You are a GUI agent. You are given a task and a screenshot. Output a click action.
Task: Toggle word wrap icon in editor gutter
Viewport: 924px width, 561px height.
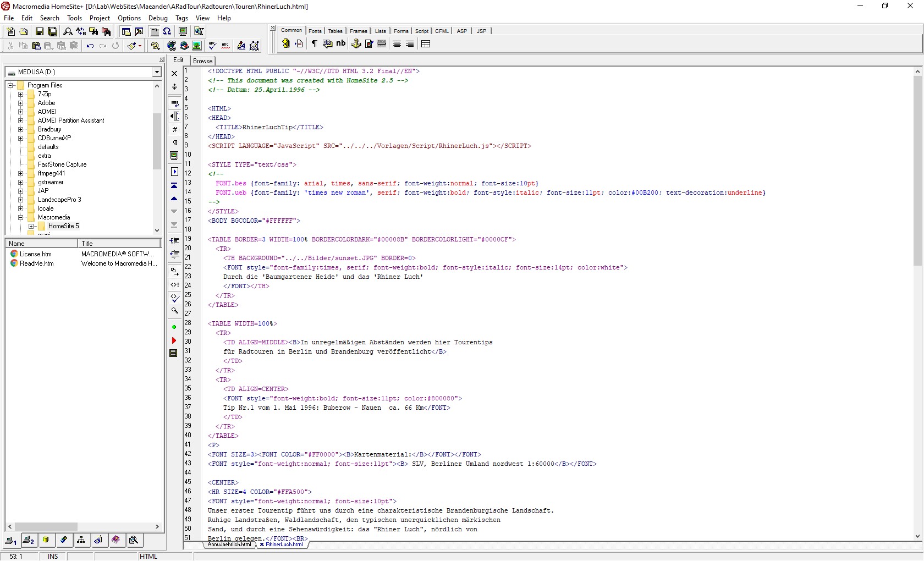coord(174,103)
